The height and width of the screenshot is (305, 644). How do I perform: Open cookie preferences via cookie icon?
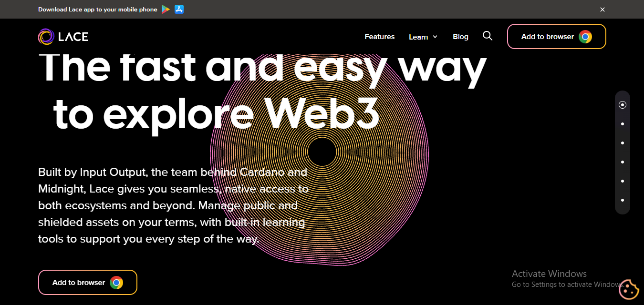[x=629, y=289]
